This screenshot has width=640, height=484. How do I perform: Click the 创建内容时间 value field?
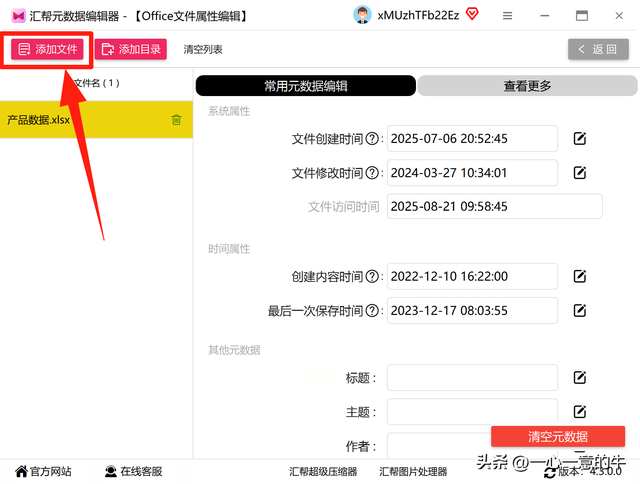(472, 276)
